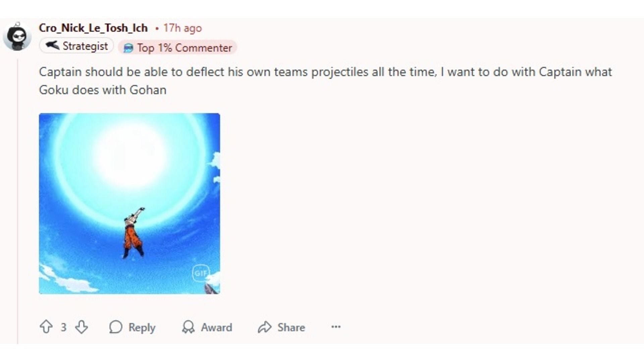Click the post timestamp 17h ago
Image resolution: width=644 pixels, height=362 pixels.
(182, 28)
